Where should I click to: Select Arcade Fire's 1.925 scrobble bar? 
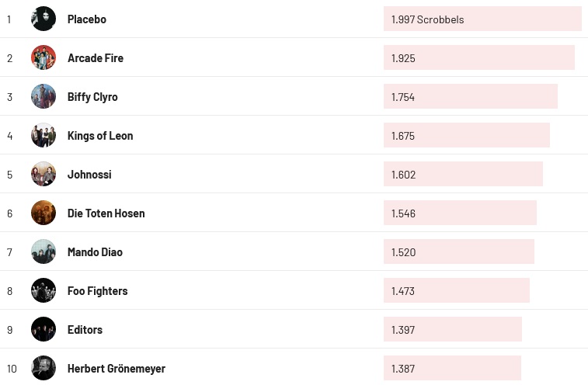point(478,58)
